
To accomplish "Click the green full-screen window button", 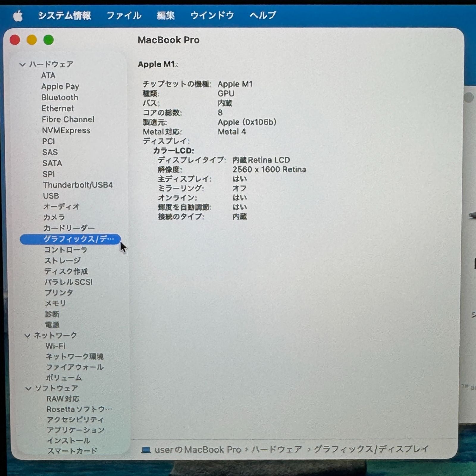I will (x=48, y=40).
